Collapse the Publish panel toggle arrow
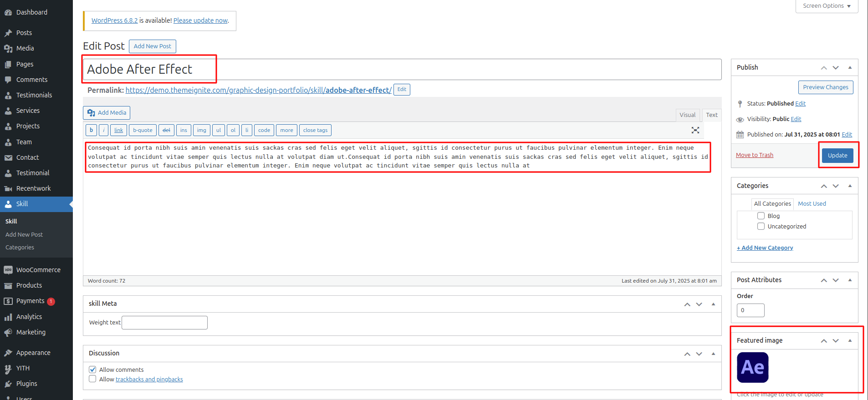 (x=850, y=67)
